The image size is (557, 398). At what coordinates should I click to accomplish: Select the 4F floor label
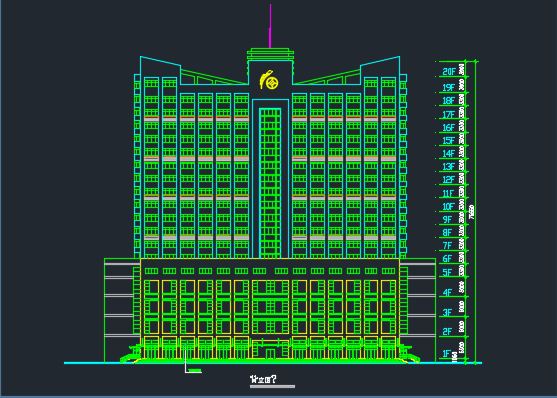tap(447, 292)
